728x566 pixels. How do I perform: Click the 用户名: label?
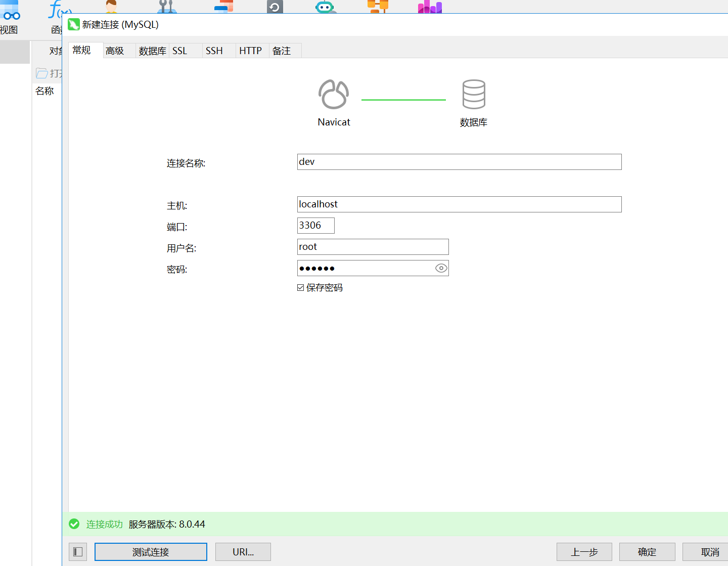[181, 248]
